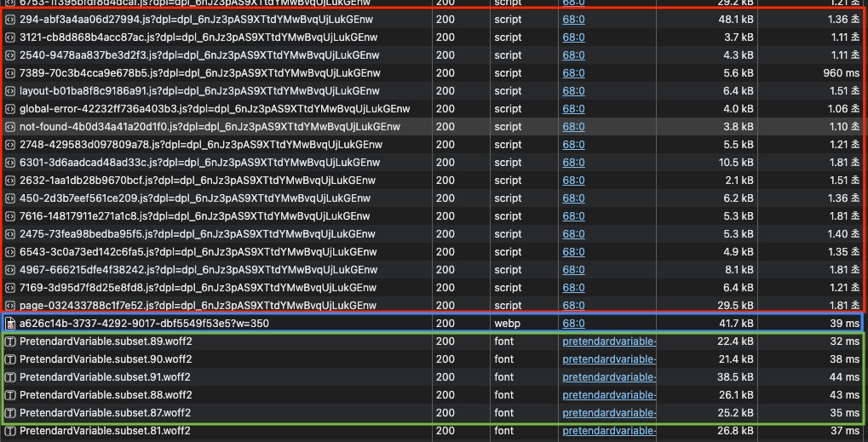The height and width of the screenshot is (442, 868).
Task: Open the 68:0 initiator link for 294-abf3a4aa06d27994.js
Action: click(x=573, y=20)
